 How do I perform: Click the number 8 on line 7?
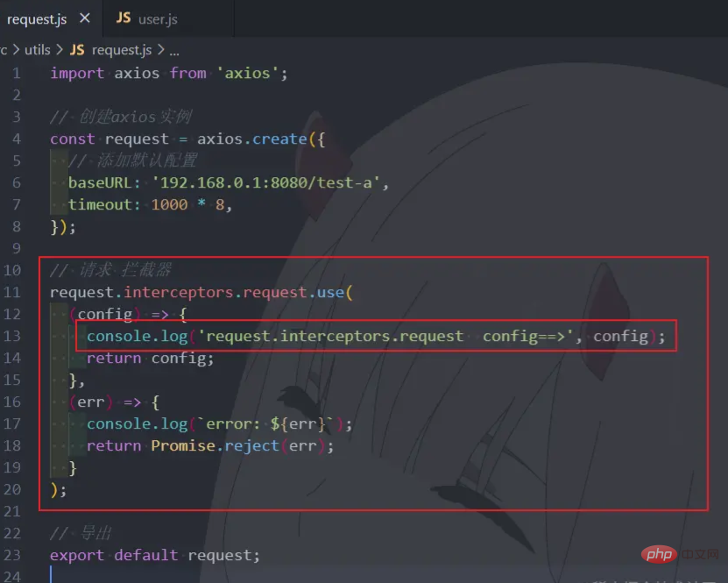[220, 204]
